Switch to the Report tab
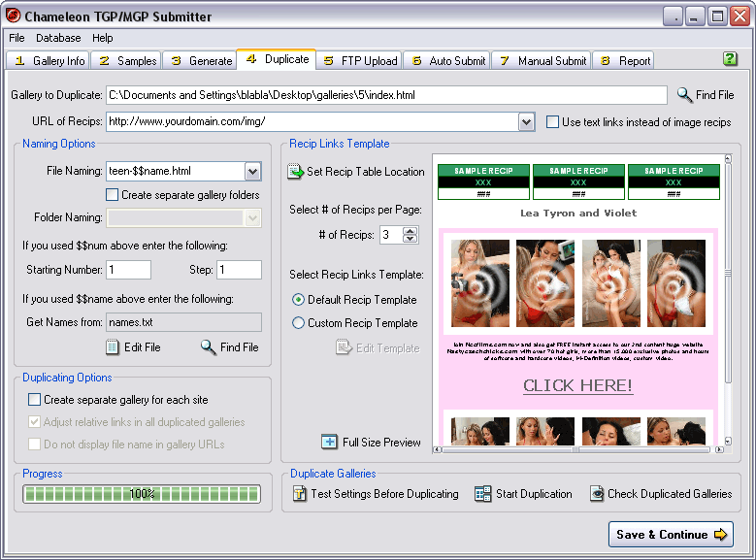Screen dimensions: 756x560 [x=623, y=61]
